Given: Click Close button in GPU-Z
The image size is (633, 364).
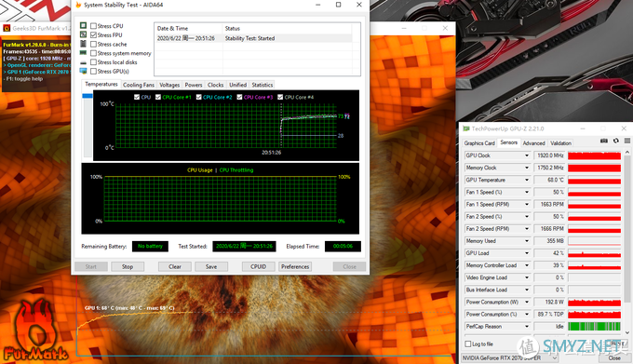Looking at the screenshot, I should tap(614, 357).
